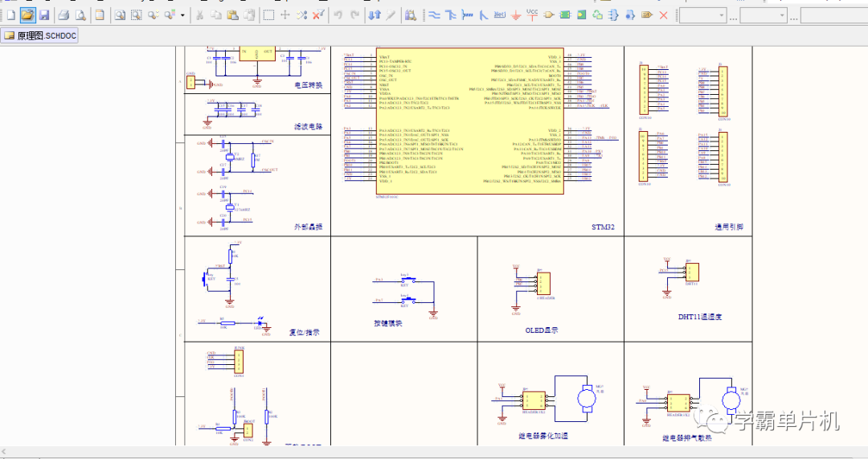Click the ellipsis after the second combo box
The width and height of the screenshot is (868, 459).
pyautogui.click(x=794, y=18)
